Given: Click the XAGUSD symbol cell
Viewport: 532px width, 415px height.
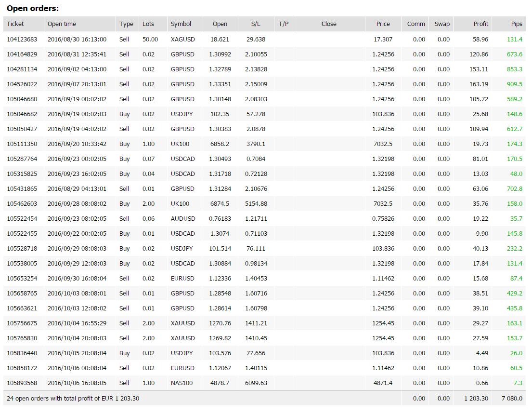Looking at the screenshot, I should (x=182, y=40).
